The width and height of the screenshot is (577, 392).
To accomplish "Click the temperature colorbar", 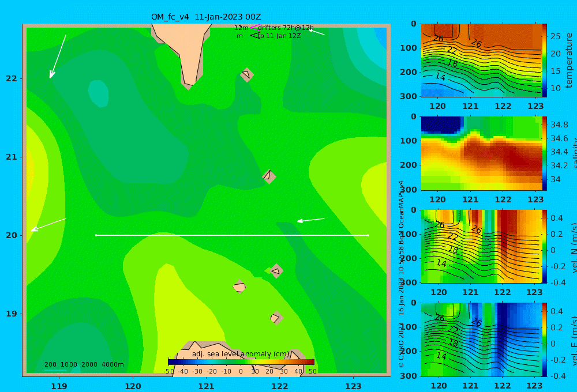I will [545, 61].
